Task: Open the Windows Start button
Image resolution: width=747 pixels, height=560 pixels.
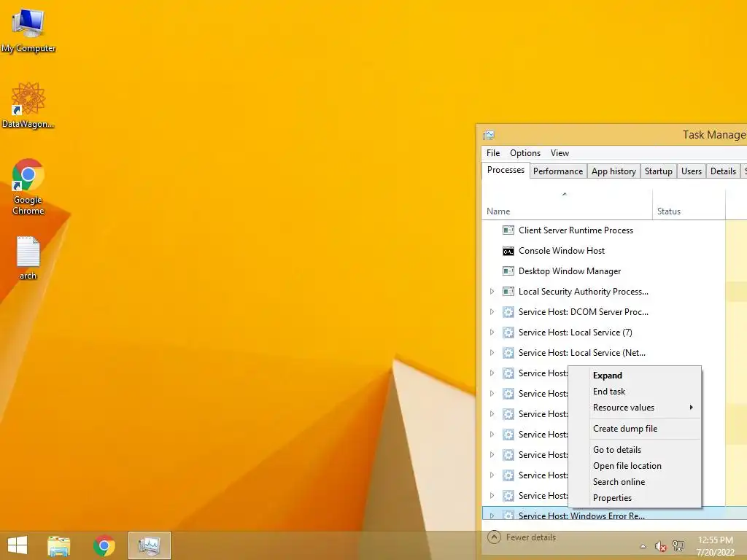Action: click(18, 545)
